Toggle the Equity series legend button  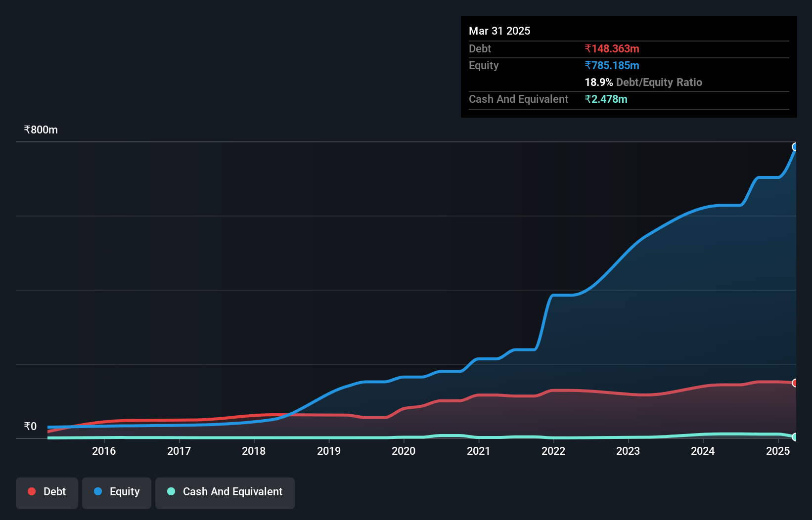(117, 493)
